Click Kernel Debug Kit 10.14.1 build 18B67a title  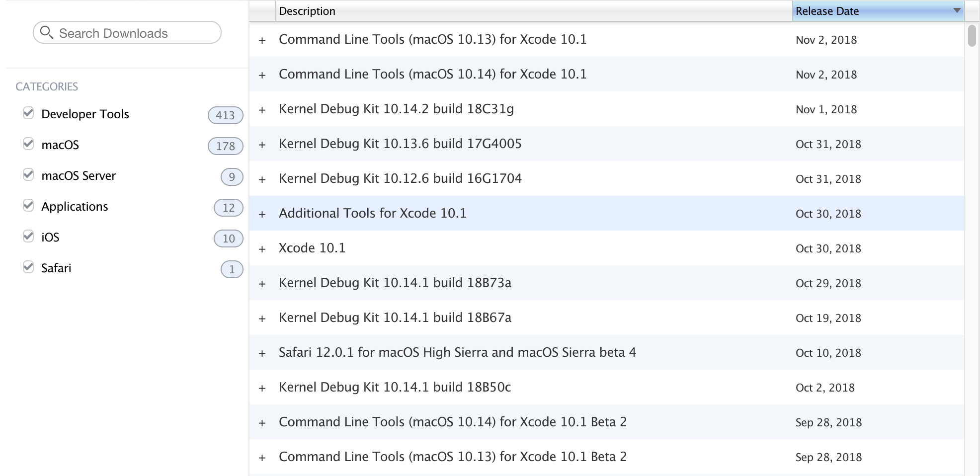click(395, 317)
